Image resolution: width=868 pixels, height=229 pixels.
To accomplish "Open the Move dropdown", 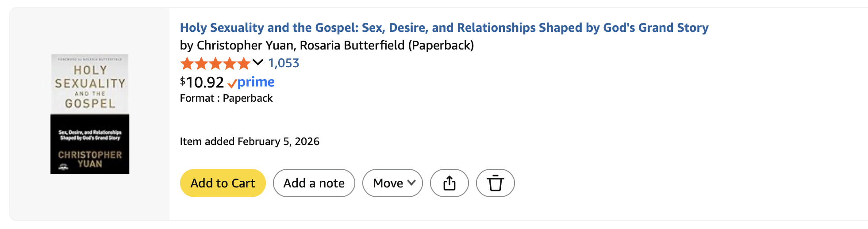I will pos(392,183).
